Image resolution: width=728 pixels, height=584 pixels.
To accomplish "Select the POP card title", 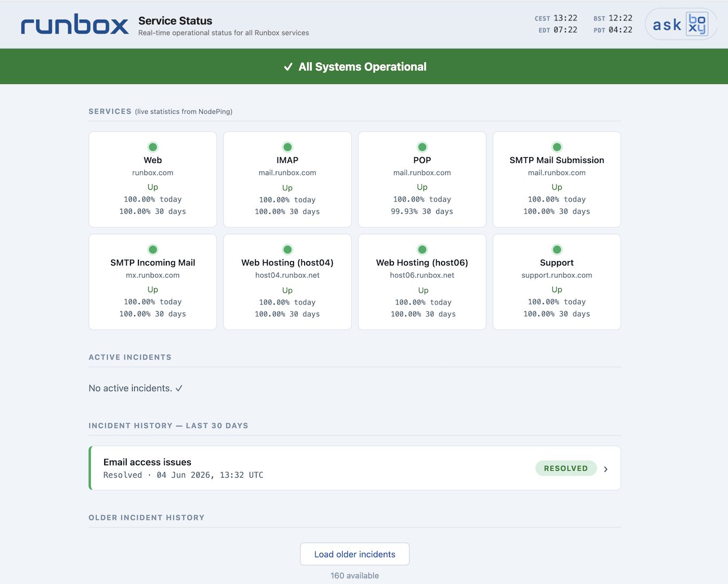I will tap(422, 160).
